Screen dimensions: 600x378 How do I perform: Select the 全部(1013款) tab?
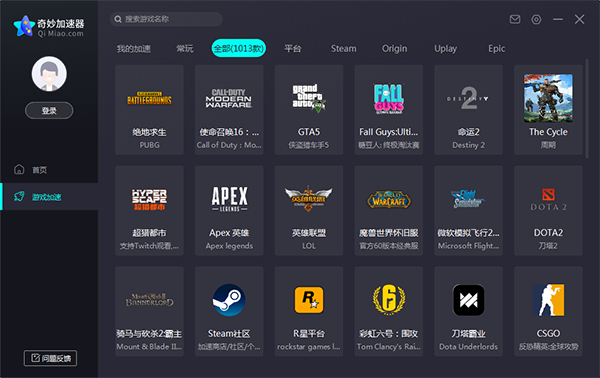click(x=238, y=48)
